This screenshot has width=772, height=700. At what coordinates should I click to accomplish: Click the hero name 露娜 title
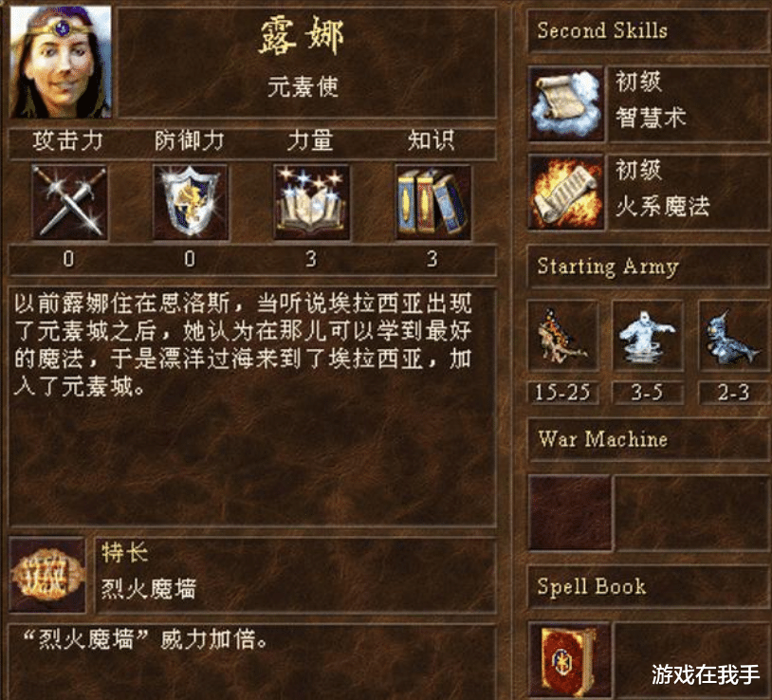coord(302,35)
